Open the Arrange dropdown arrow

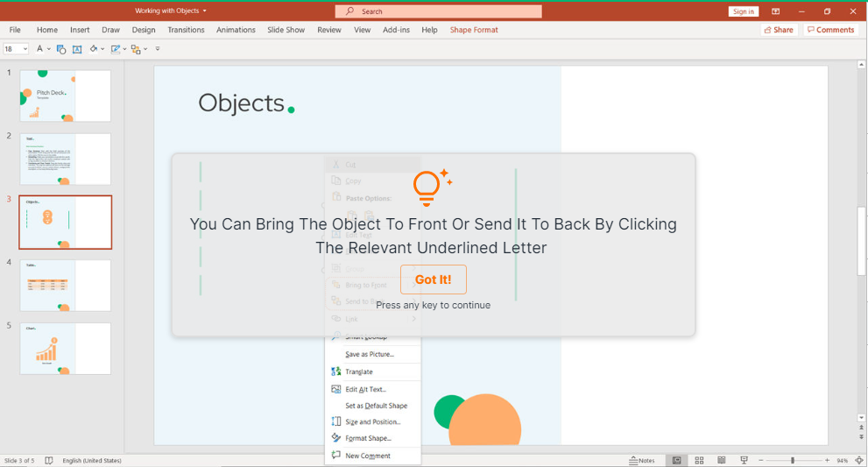(145, 49)
